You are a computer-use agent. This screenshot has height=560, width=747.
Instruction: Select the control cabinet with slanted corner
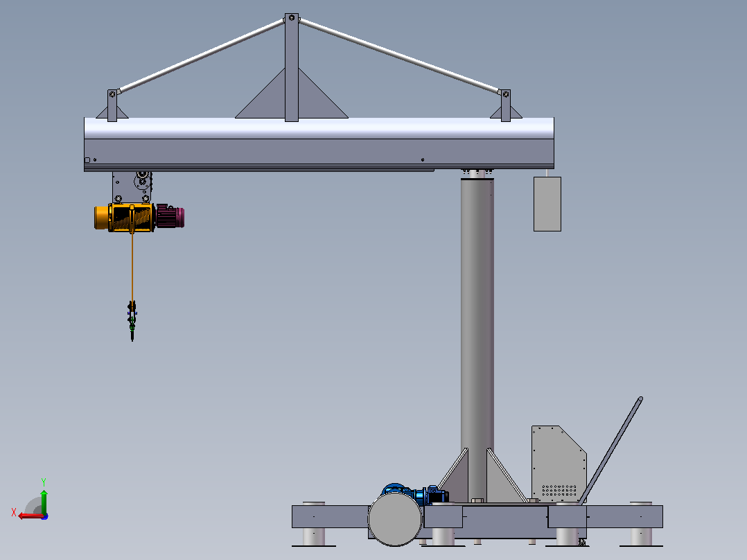click(559, 464)
